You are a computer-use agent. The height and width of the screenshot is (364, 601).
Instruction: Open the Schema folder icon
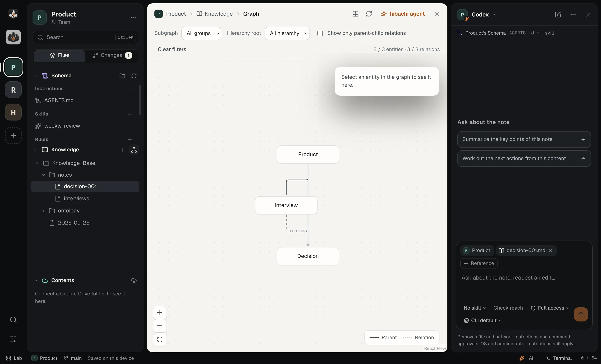coord(122,76)
